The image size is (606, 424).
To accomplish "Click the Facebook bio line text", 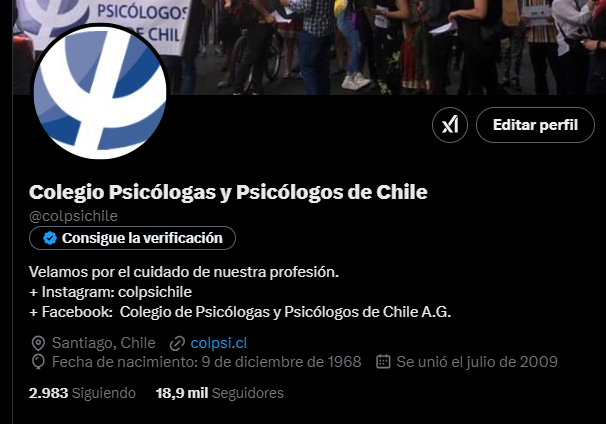I will pyautogui.click(x=240, y=312).
